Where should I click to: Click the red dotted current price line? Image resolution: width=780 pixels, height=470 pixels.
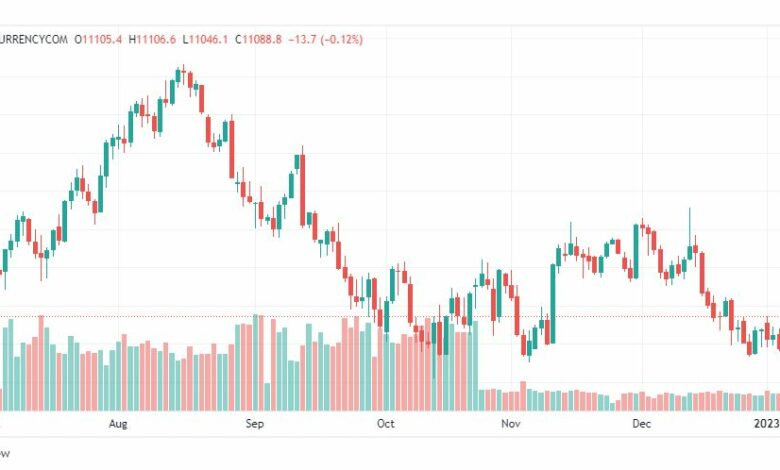[x=390, y=316]
